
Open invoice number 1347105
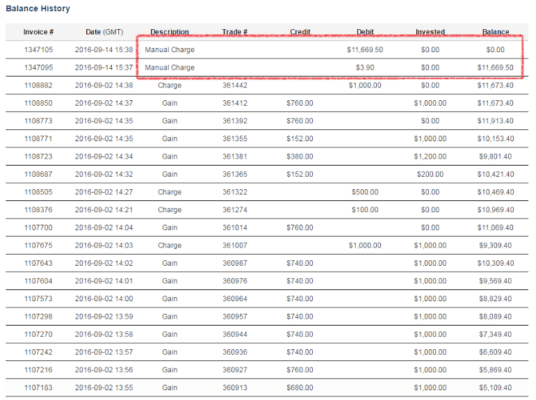(38, 50)
